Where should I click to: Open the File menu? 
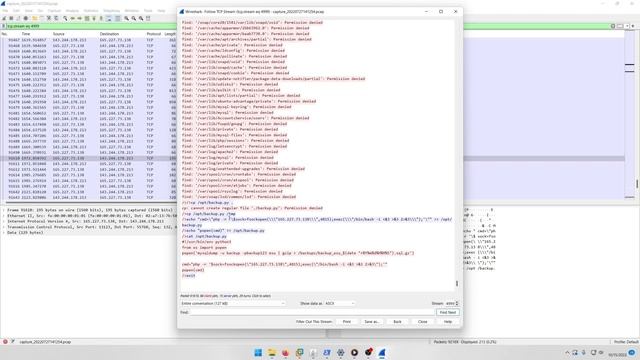5,11
